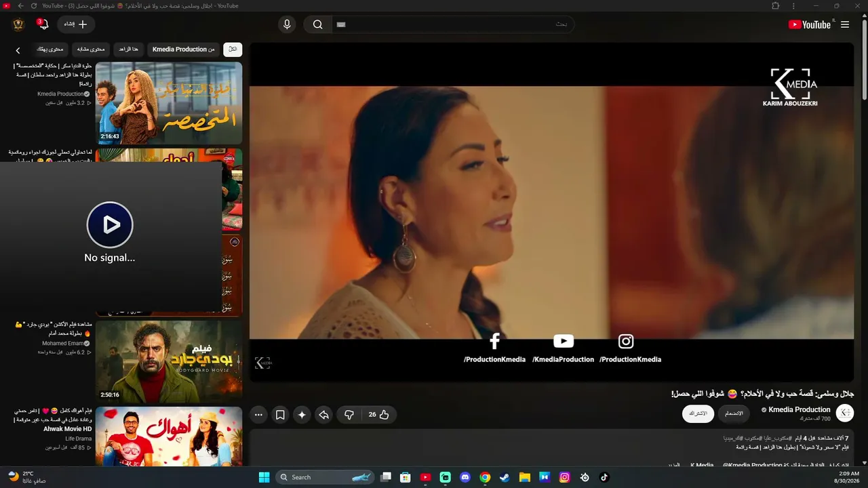This screenshot has width=868, height=488.
Task: Open the Kmedia Production channel name link
Action: [x=800, y=409]
